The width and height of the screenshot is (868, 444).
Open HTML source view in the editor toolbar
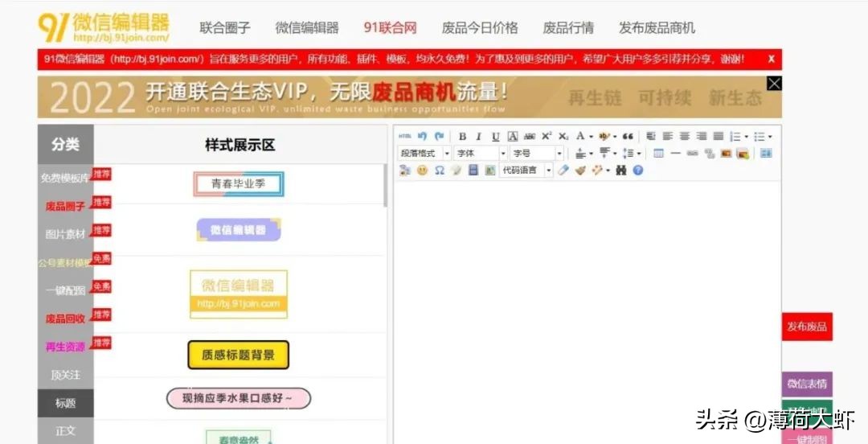click(x=404, y=137)
